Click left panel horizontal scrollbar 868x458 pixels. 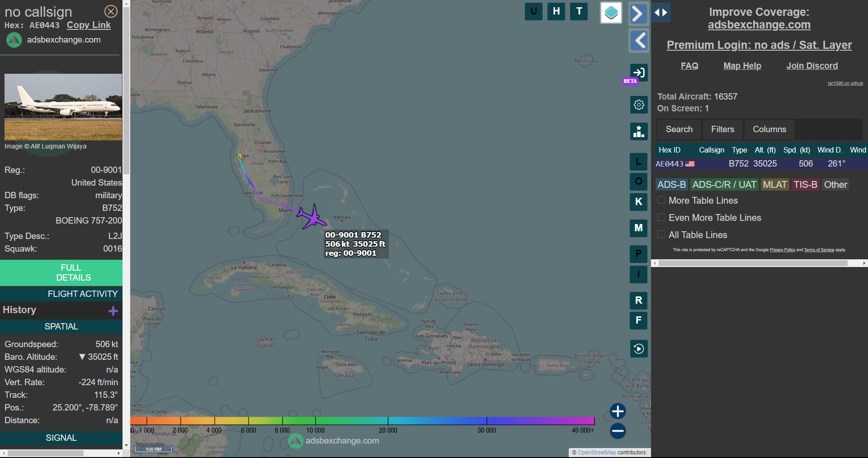(x=45, y=453)
